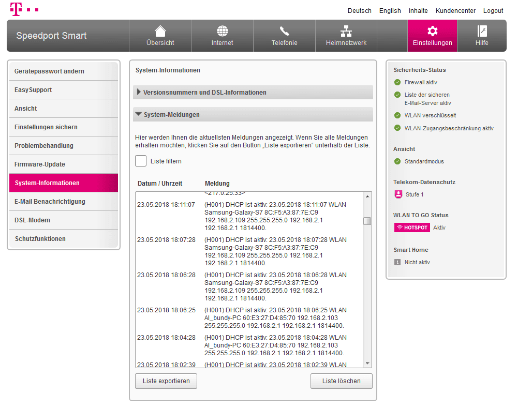
Task: Click Liste löschen button
Action: (342, 381)
